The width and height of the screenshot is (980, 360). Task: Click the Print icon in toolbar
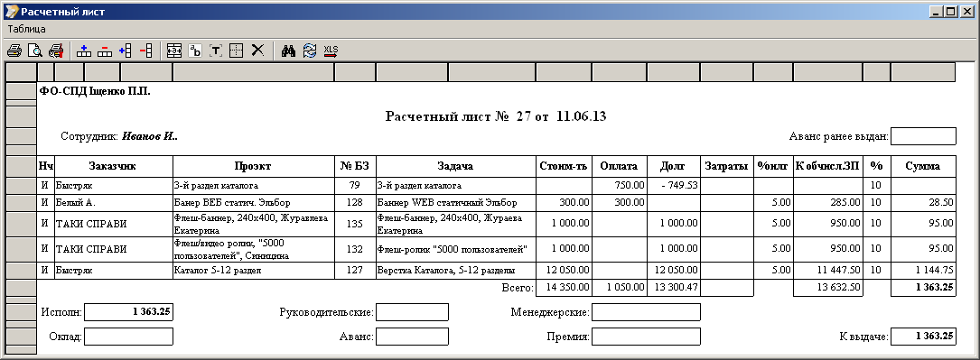pos(14,51)
